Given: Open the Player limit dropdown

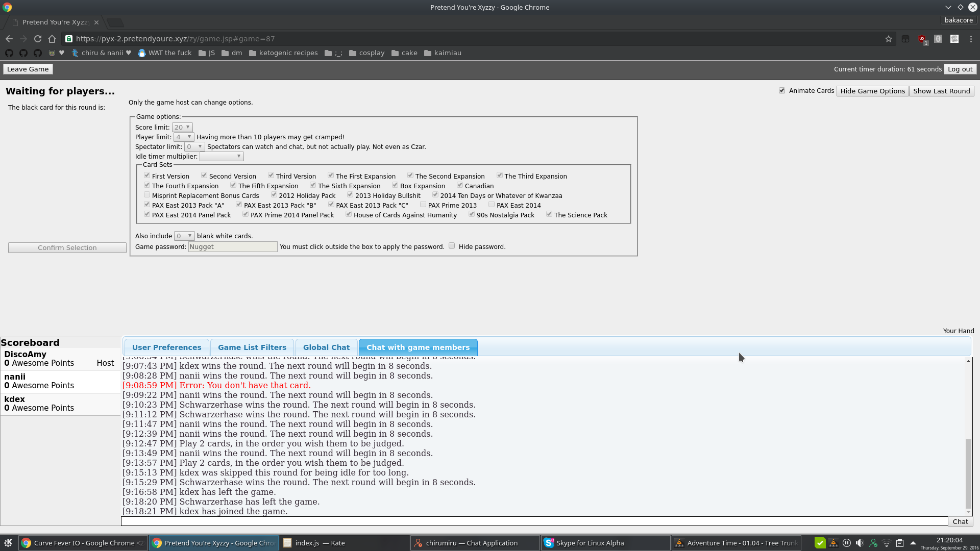Looking at the screenshot, I should pos(184,137).
